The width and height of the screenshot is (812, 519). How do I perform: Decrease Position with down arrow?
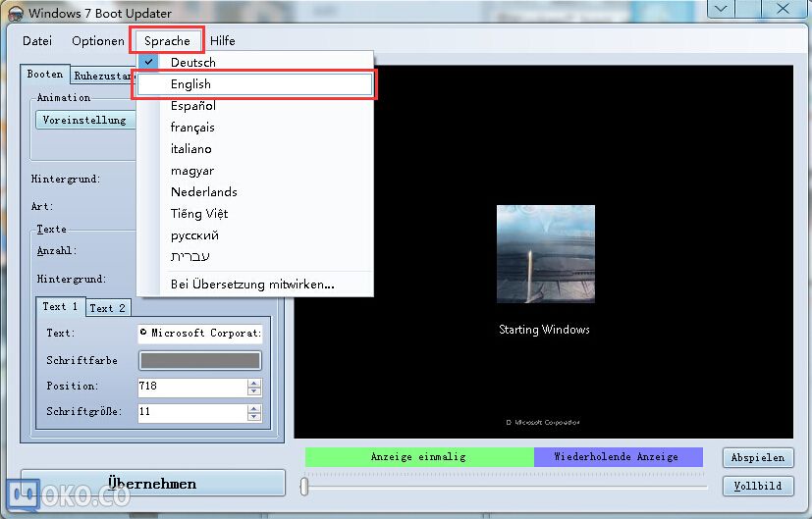[x=254, y=391]
